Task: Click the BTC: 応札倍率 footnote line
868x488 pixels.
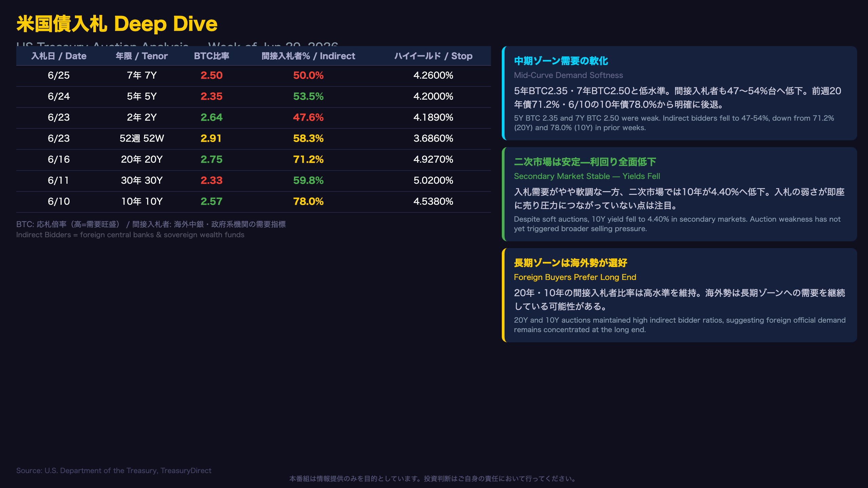Action: tap(151, 224)
